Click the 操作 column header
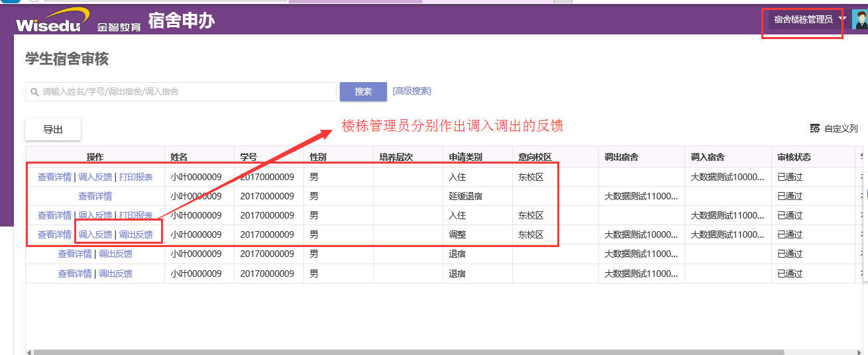 coord(95,157)
